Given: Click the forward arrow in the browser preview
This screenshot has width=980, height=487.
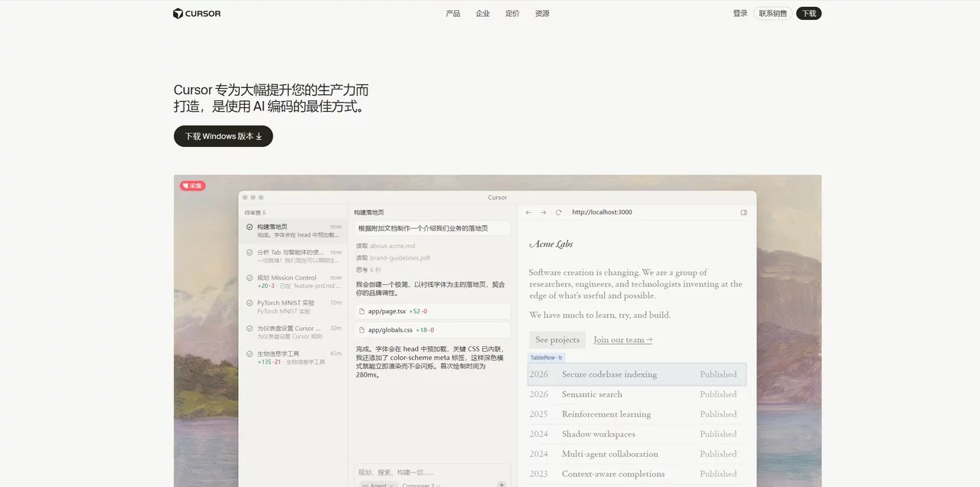Looking at the screenshot, I should click(x=542, y=212).
